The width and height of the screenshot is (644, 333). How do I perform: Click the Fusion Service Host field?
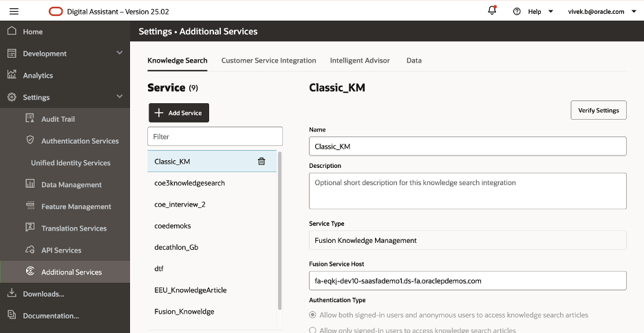point(467,281)
